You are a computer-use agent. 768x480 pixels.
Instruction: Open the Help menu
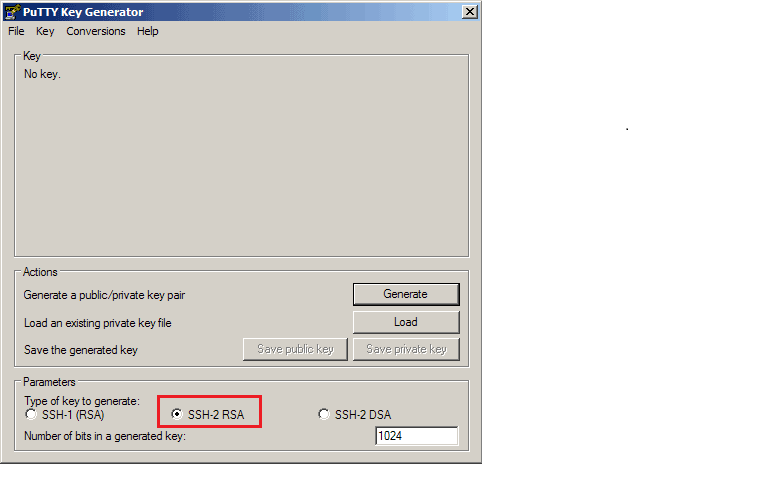pos(147,31)
